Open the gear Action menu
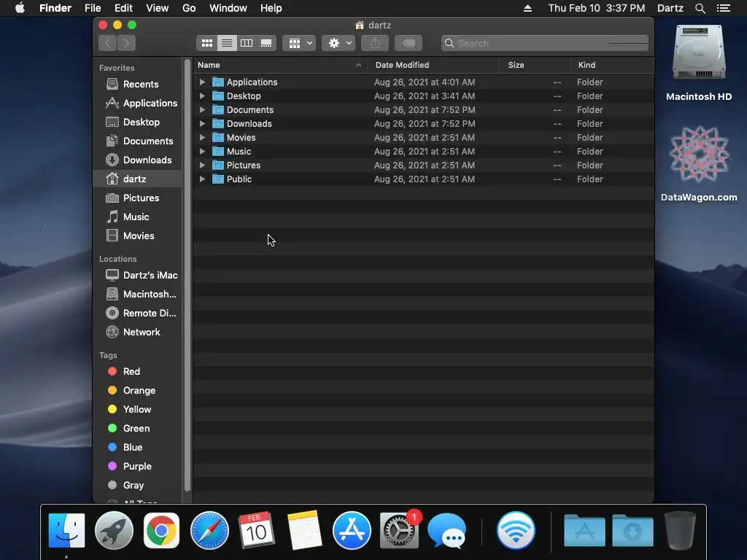This screenshot has width=747, height=560. [x=338, y=43]
